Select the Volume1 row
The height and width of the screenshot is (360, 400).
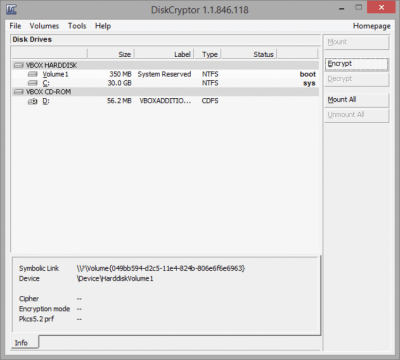165,74
